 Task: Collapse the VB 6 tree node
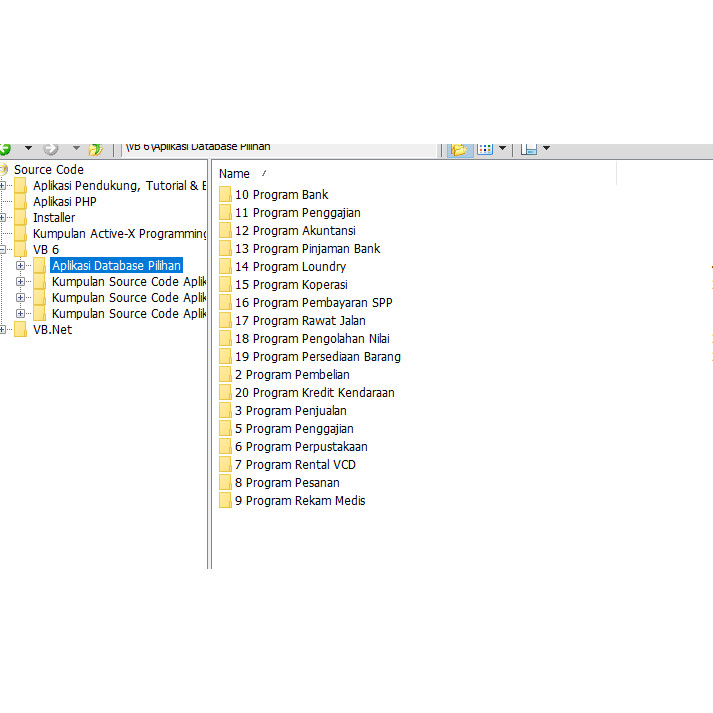coord(4,250)
